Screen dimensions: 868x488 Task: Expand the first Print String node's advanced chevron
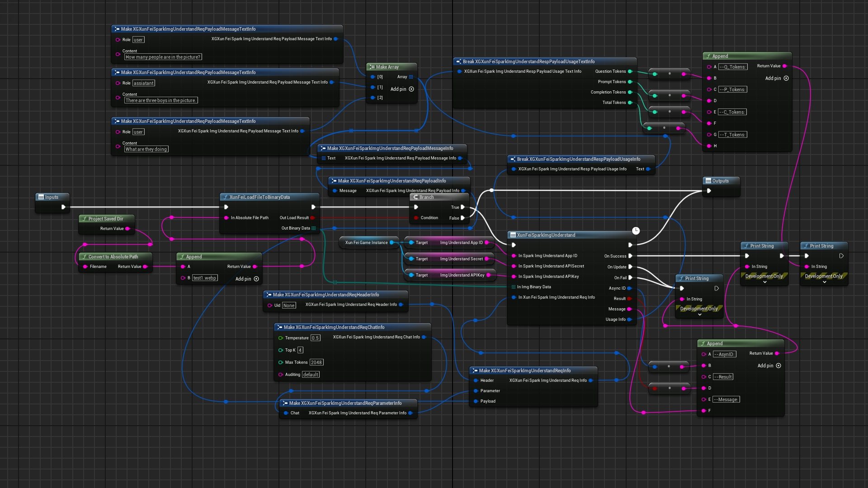point(764,282)
